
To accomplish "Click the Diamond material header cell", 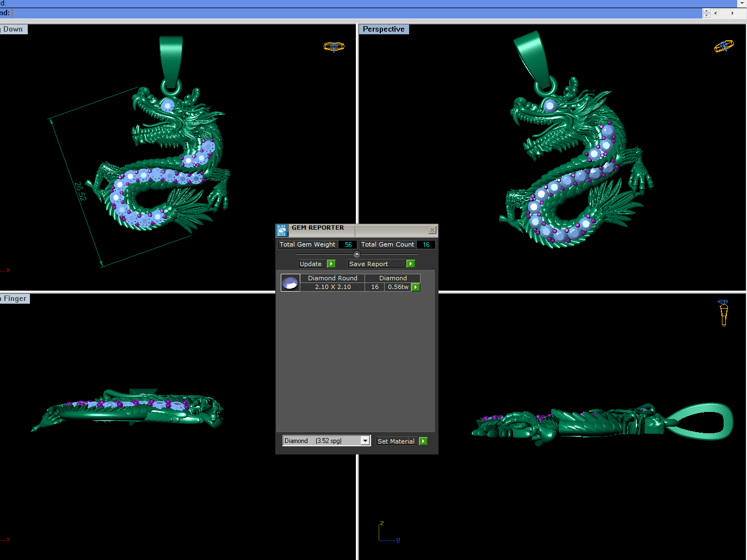I will click(x=393, y=278).
